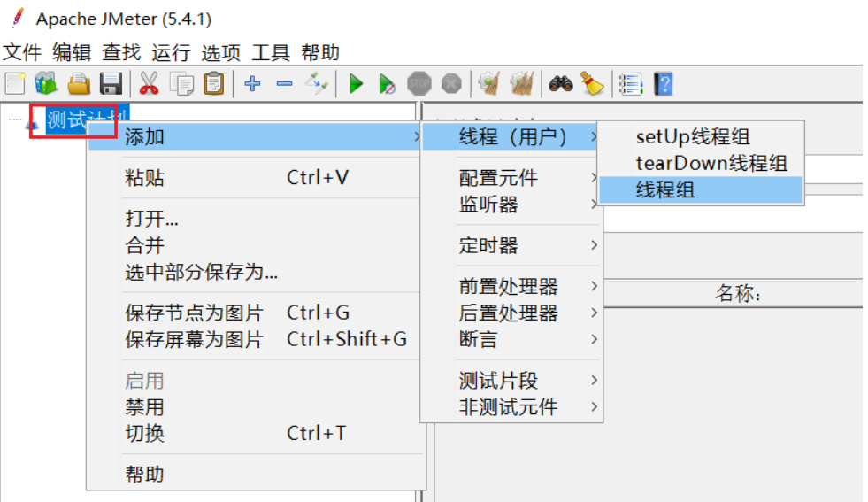Viewport: 868px width, 502px height.
Task: Click the Search binoculars icon
Action: click(x=560, y=84)
